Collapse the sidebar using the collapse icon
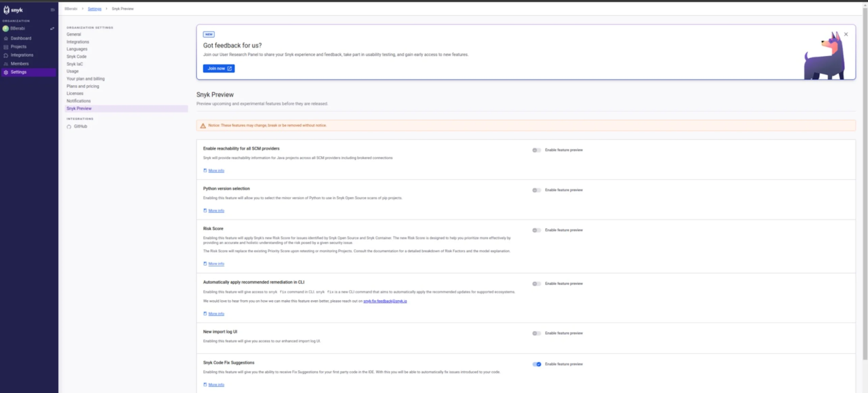This screenshot has width=868, height=393. [x=53, y=10]
